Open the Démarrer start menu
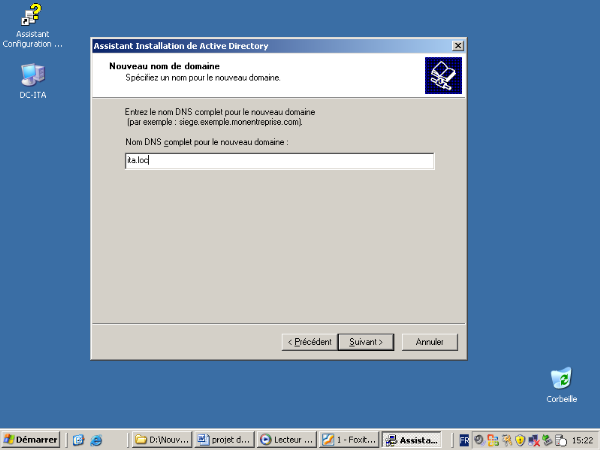 tap(31, 440)
